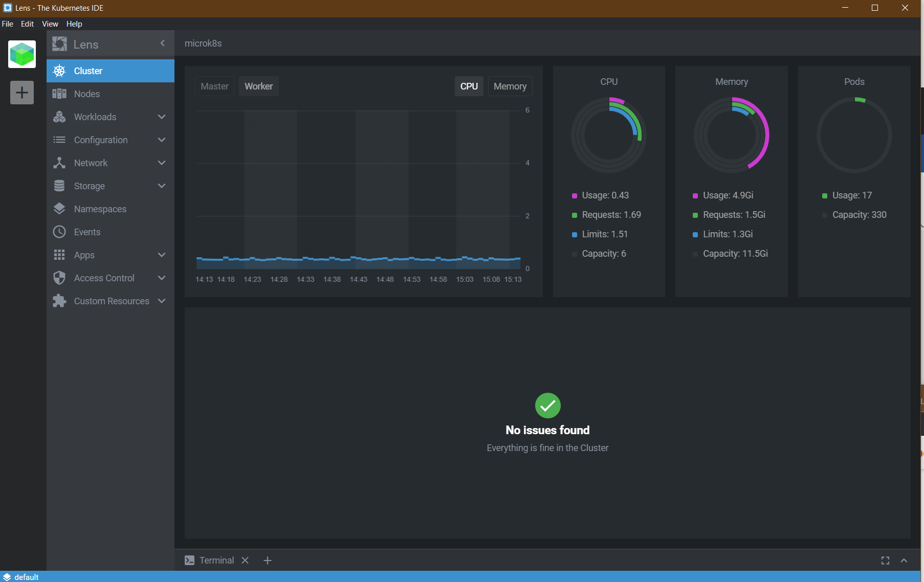Go to Nodes page
This screenshot has height=582, width=924.
pyautogui.click(x=111, y=94)
